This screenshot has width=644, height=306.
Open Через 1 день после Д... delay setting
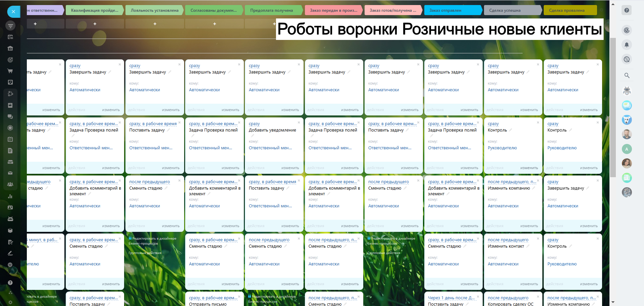pyautogui.click(x=451, y=298)
